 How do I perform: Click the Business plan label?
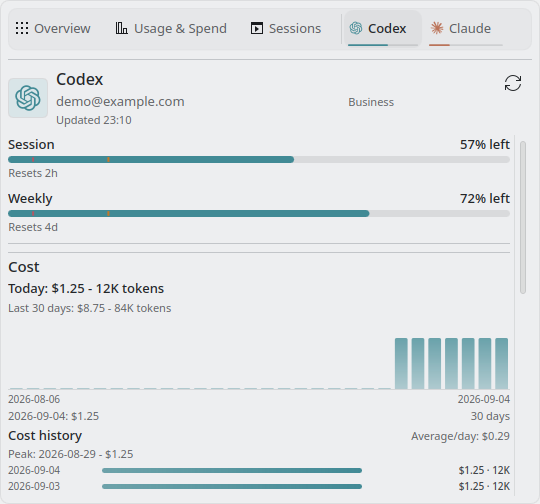pyautogui.click(x=371, y=102)
